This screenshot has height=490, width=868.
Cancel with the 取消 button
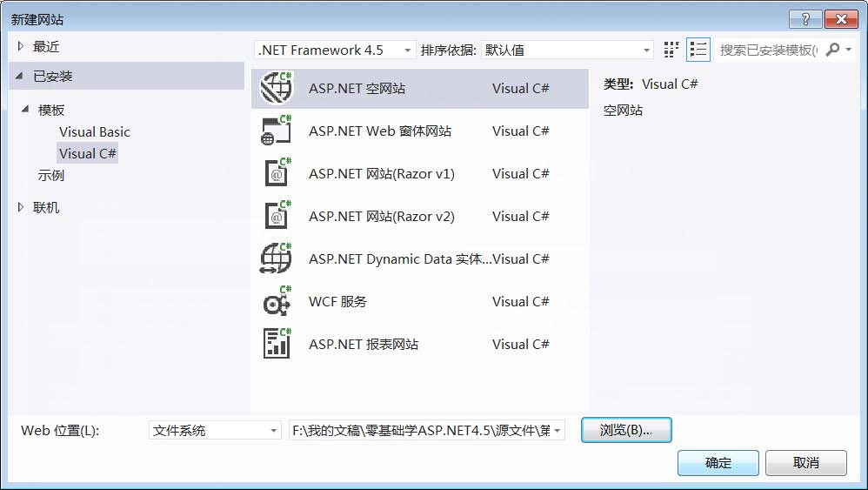(806, 463)
